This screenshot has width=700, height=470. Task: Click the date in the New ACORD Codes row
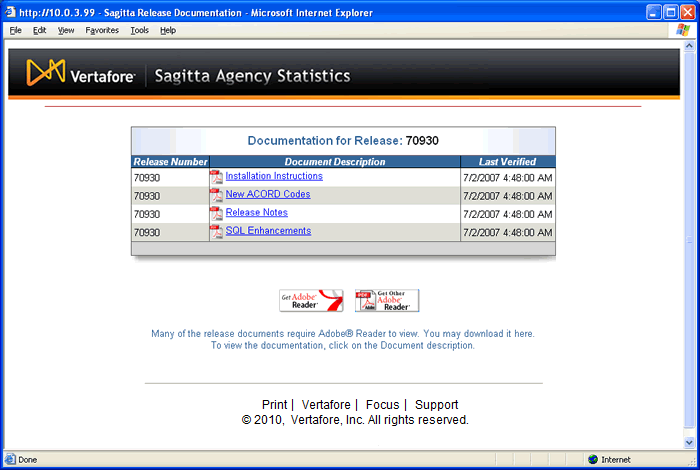point(508,196)
